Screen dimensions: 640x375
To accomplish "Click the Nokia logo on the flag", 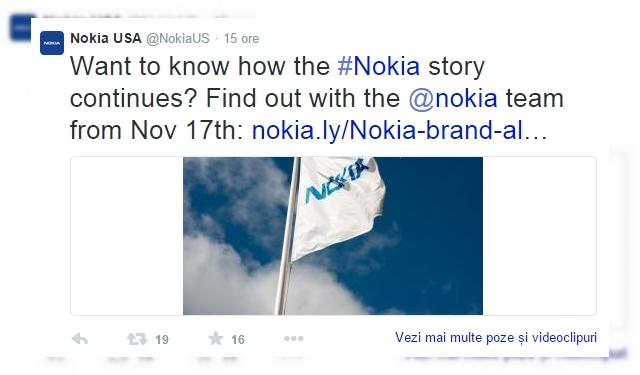I will pyautogui.click(x=337, y=180).
